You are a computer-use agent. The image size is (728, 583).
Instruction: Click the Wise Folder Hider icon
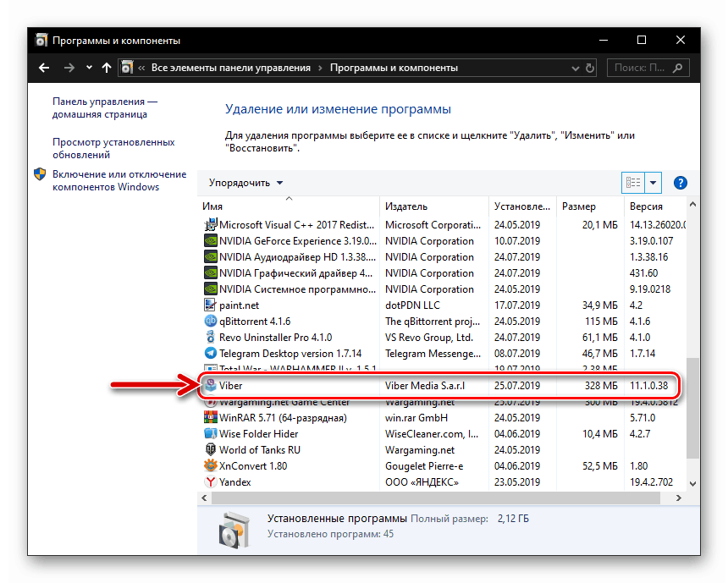(x=211, y=433)
